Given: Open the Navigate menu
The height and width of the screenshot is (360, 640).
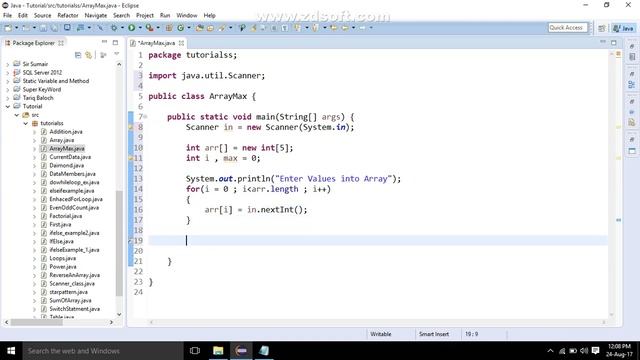Looking at the screenshot, I should click(96, 16).
